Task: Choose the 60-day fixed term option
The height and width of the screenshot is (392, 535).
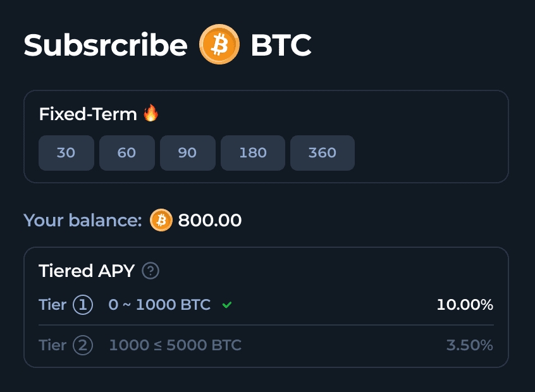Action: [126, 153]
